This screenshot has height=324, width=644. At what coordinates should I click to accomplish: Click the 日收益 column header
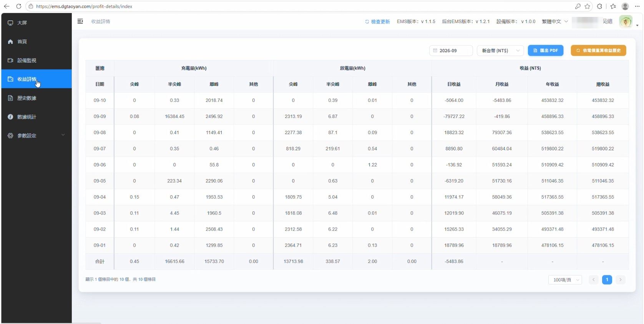coord(454,84)
